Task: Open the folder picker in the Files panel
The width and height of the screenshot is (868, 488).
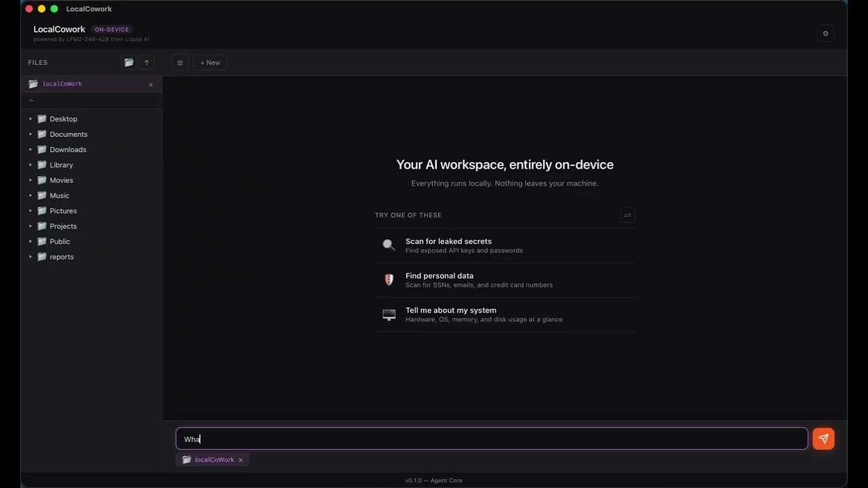Action: coord(129,62)
